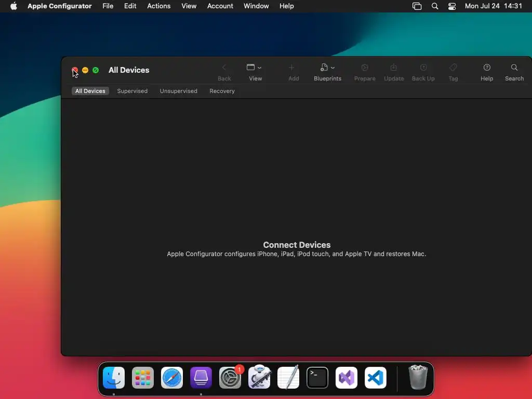Screen dimensions: 532x399
Task: Click the Connect Devices heading text
Action: click(297, 245)
